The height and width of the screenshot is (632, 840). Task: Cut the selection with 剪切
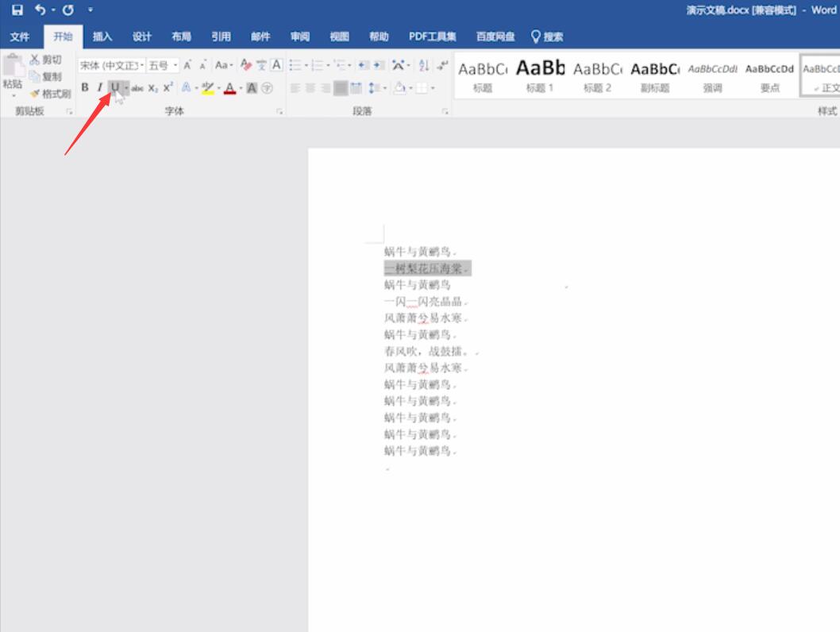pos(45,60)
